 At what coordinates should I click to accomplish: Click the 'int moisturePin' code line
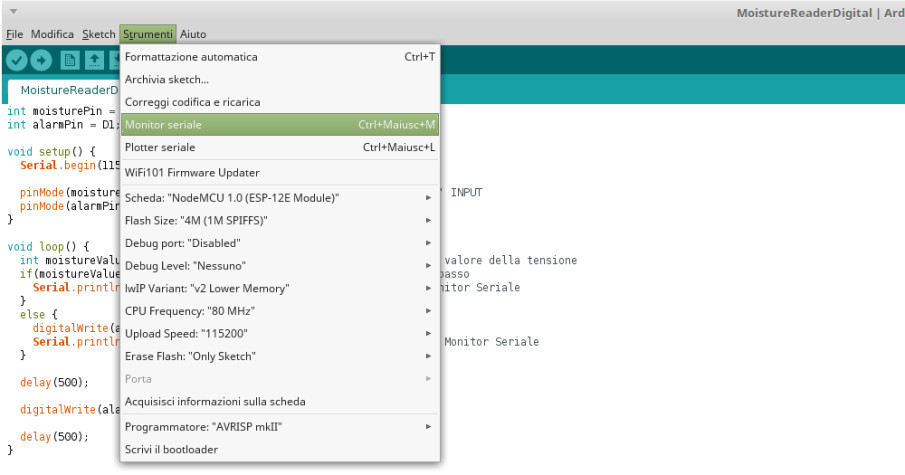pos(61,111)
